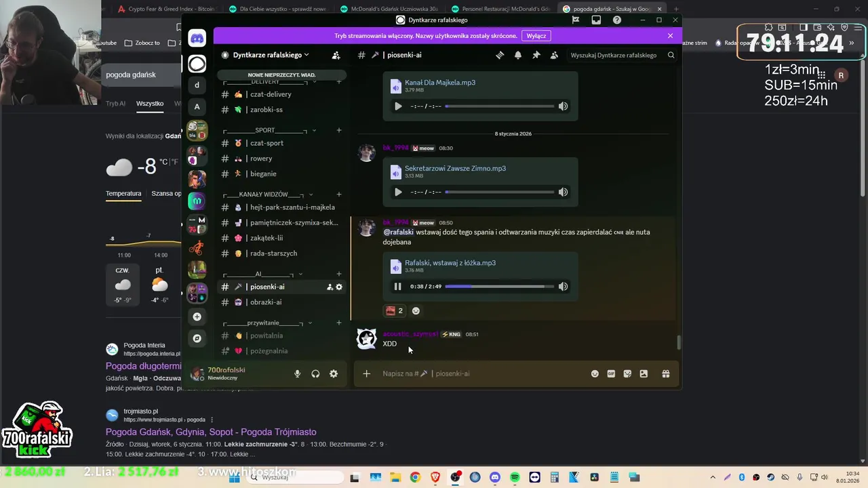
Task: Mute volume on Rafalski, wstawaj z łóżka.mp3
Action: [x=563, y=286]
